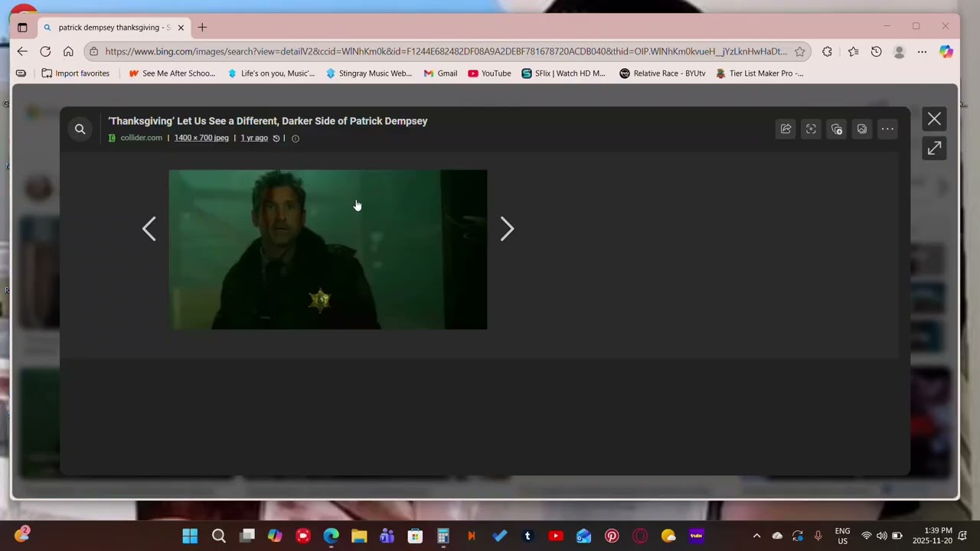980x551 pixels.
Task: Select the 'patrick dempsey thanksgiving' tab
Action: click(114, 28)
